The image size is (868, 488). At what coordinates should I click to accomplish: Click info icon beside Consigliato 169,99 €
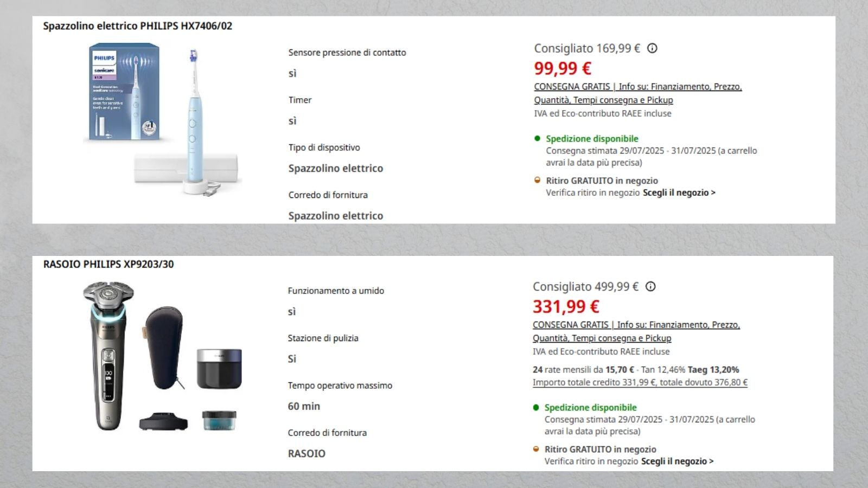[652, 48]
